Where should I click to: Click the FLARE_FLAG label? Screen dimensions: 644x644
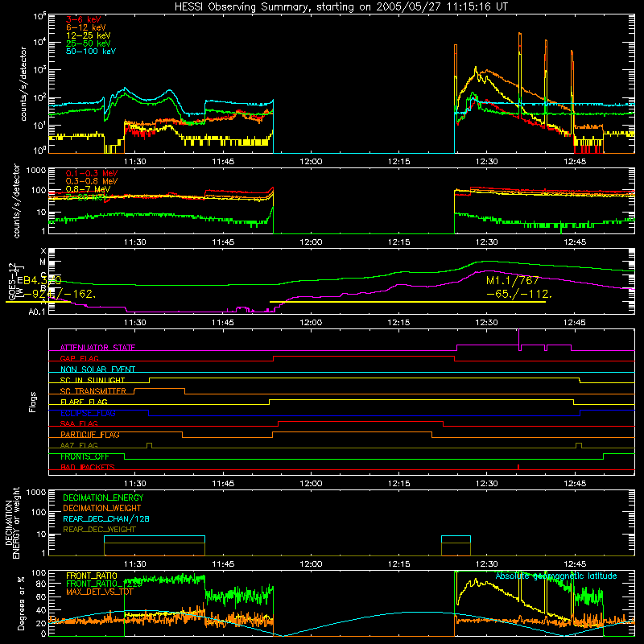point(84,402)
